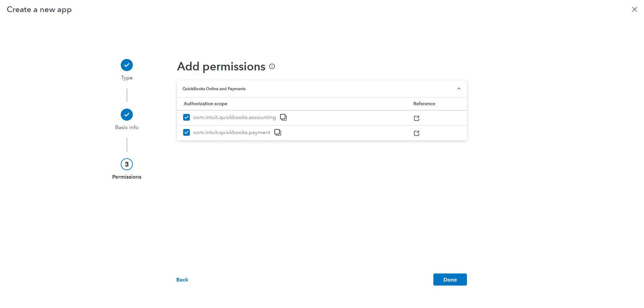Open the payment scope reference link

(417, 133)
